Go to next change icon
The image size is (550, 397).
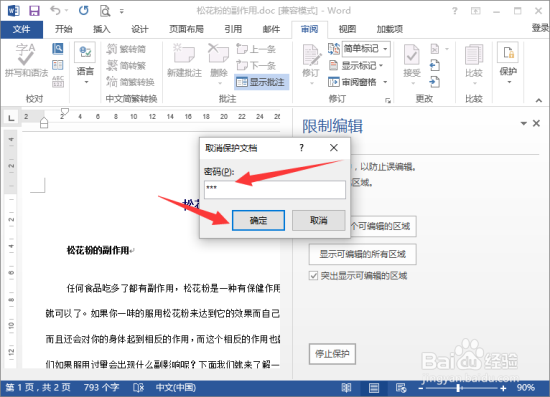435,82
